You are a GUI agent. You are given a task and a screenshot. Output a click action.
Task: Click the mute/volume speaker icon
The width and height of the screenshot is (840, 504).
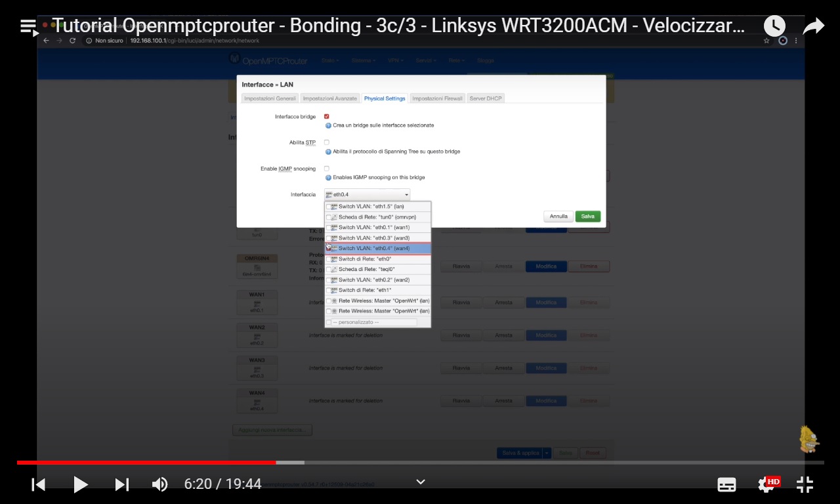click(x=159, y=484)
